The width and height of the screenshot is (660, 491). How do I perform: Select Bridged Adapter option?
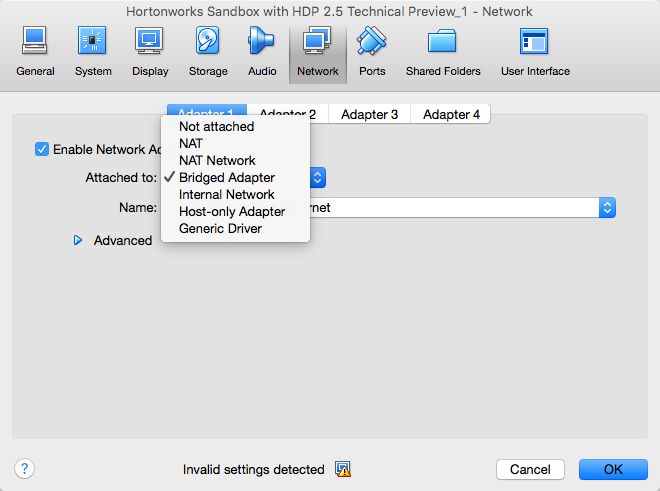[x=235, y=177]
